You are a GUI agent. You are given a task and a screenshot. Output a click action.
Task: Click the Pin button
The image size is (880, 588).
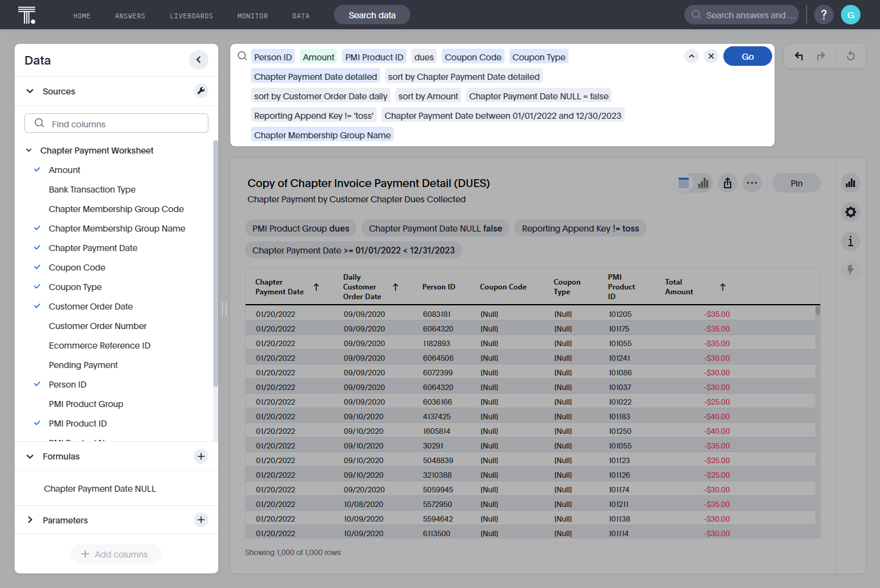click(797, 183)
